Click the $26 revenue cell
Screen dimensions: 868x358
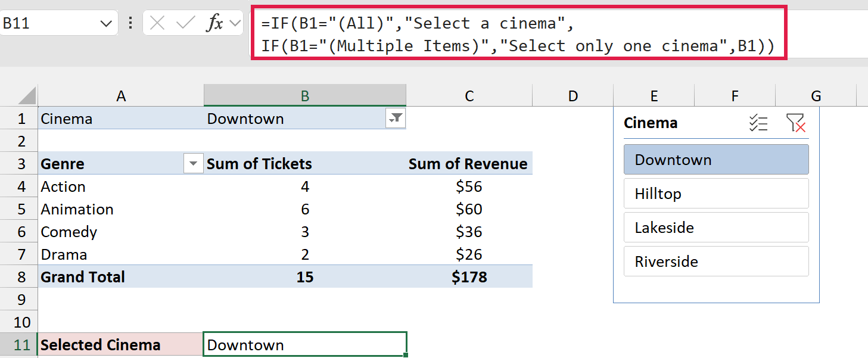pos(469,254)
